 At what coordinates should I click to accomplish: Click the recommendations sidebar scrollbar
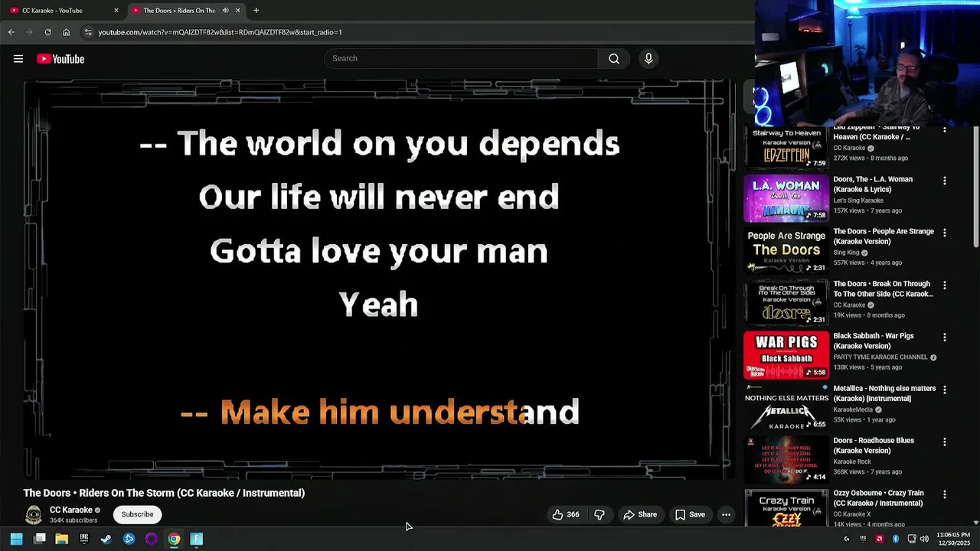(975, 187)
